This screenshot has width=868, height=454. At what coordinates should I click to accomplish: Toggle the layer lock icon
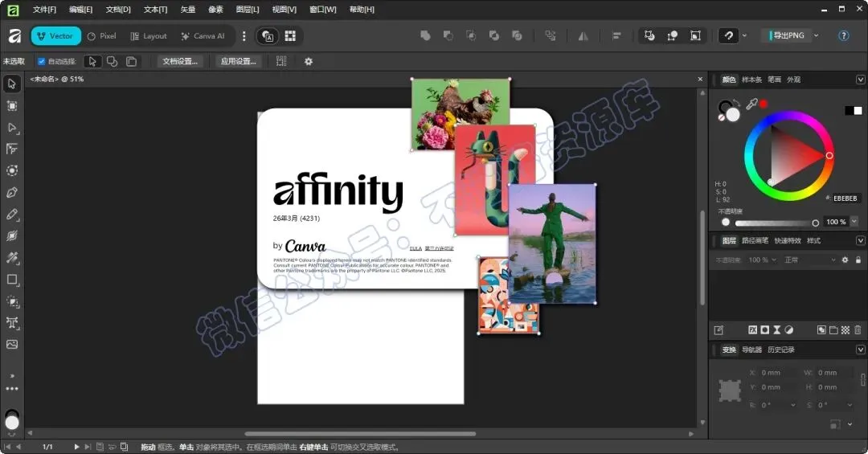pyautogui.click(x=858, y=260)
